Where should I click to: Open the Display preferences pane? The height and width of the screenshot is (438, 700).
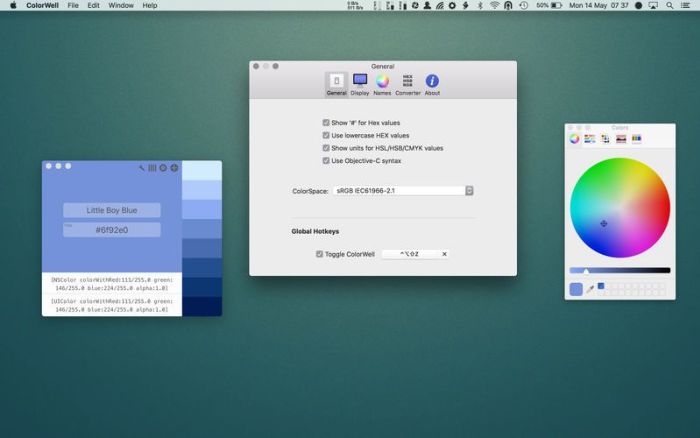(360, 84)
